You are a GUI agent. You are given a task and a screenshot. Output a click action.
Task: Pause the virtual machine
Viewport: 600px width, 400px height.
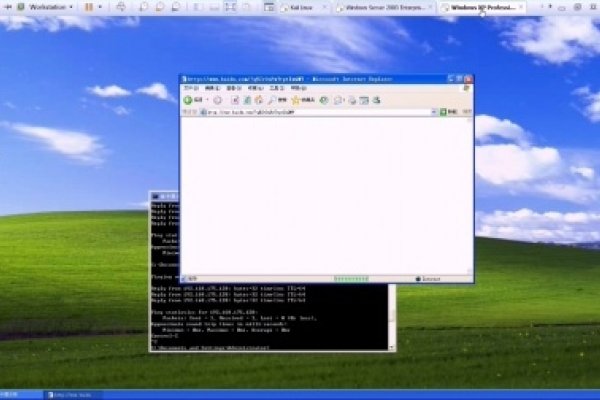point(89,7)
